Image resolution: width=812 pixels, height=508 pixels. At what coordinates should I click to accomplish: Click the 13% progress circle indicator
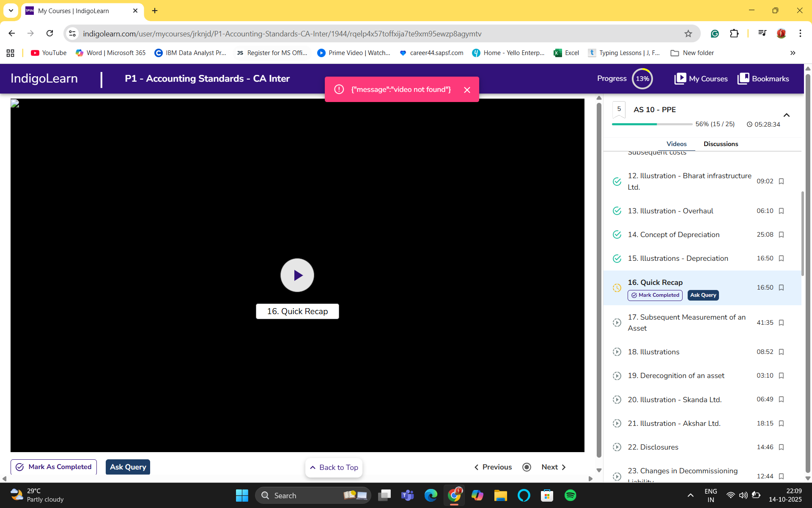coord(642,79)
